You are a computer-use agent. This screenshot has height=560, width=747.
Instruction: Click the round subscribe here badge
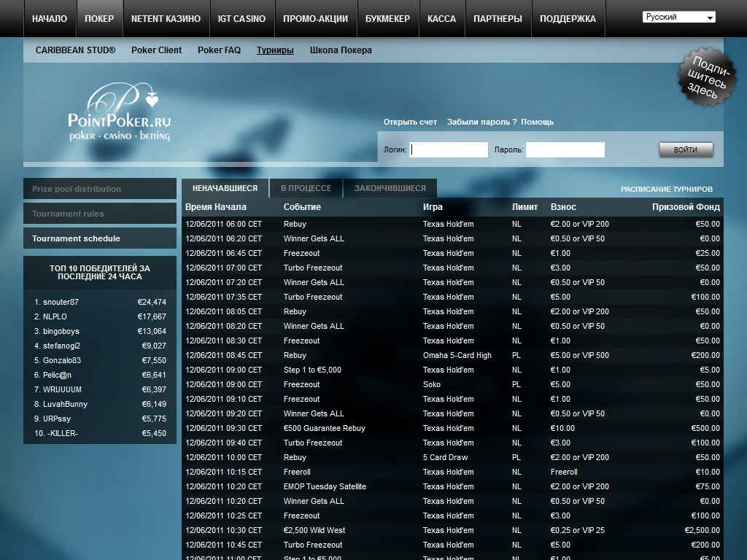tap(705, 77)
